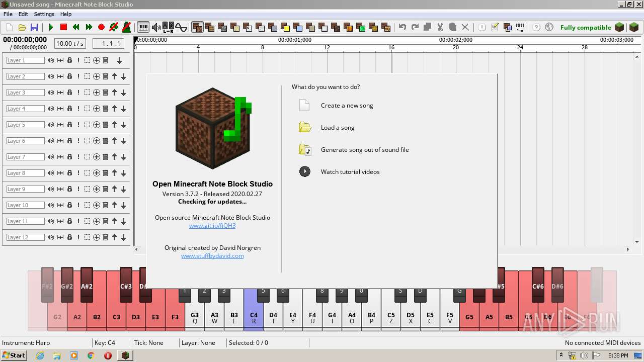Start recording with the red circle button

click(101, 27)
